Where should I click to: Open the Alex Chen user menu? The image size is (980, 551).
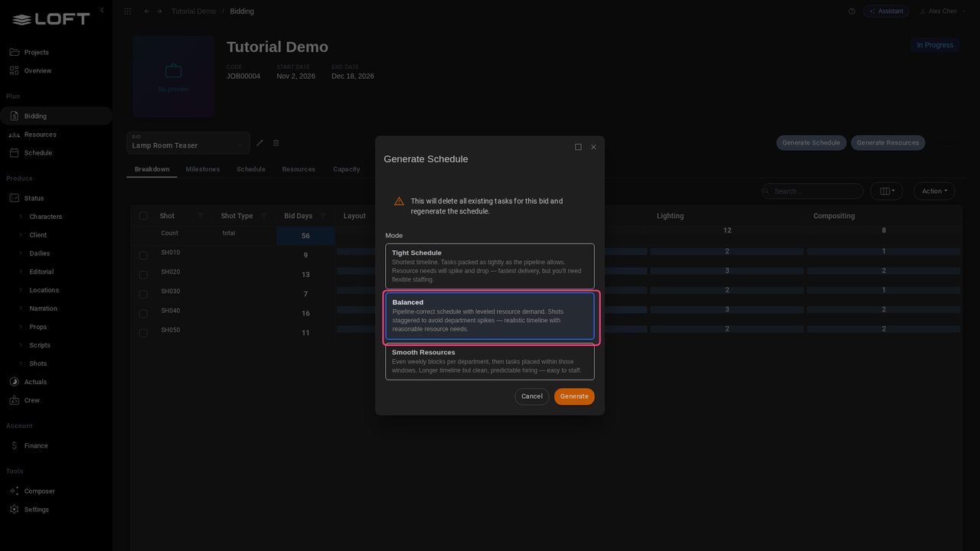942,11
